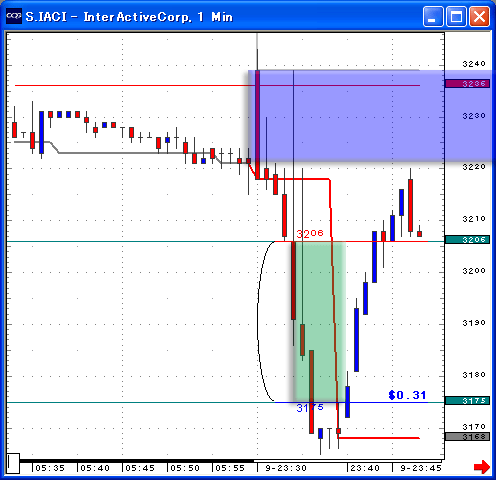
Task: Click the blue $0.31 profit label
Action: [x=407, y=395]
